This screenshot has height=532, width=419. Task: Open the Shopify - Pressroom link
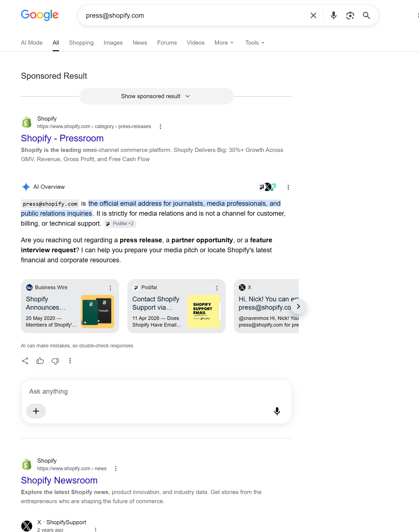pyautogui.click(x=62, y=138)
